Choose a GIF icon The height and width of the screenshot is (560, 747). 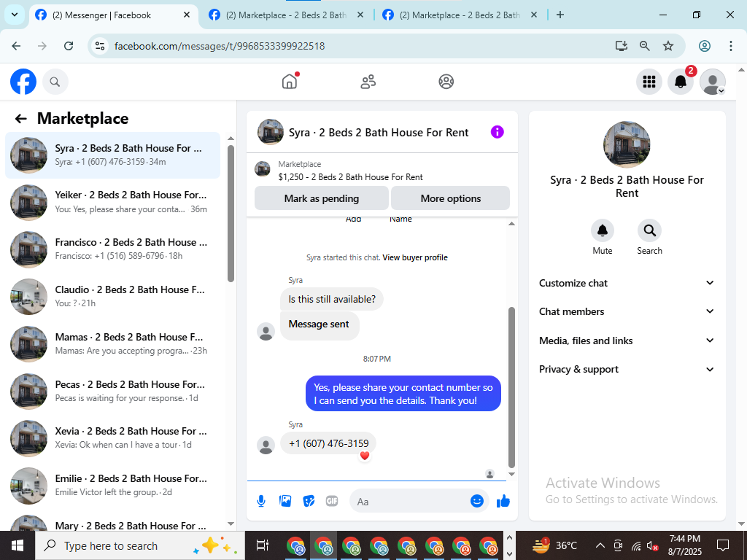tap(332, 501)
